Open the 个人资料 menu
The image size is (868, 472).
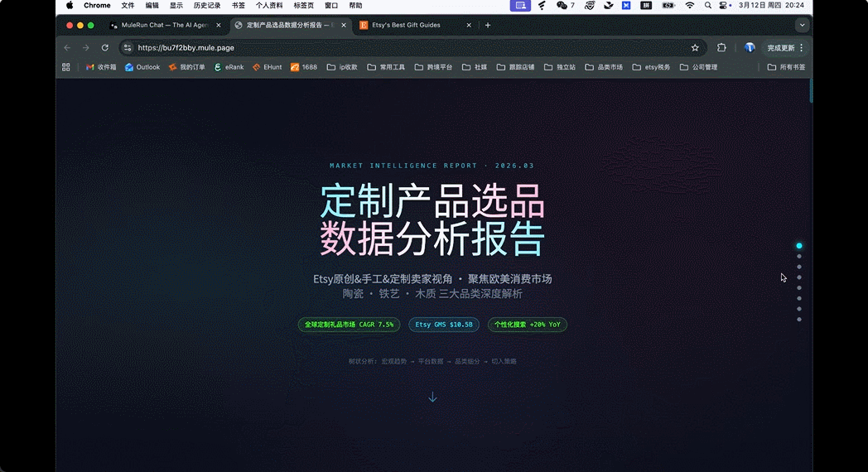point(269,6)
